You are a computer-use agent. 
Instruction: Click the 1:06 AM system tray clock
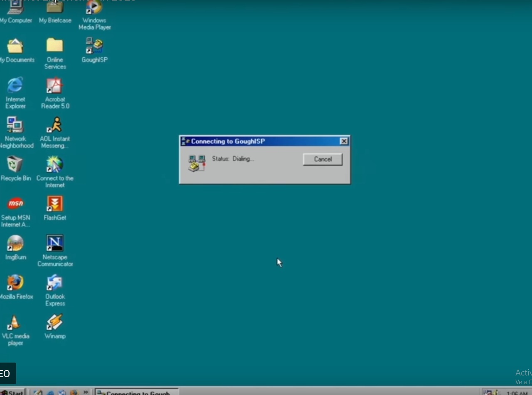[517, 393]
